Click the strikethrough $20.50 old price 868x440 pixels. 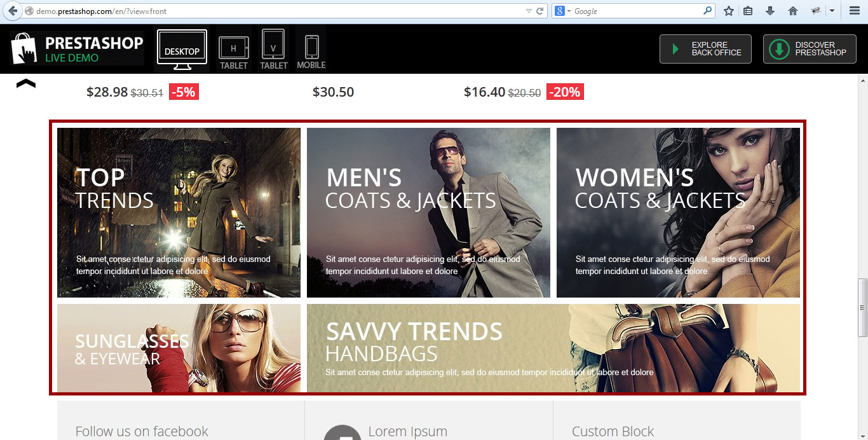(524, 93)
